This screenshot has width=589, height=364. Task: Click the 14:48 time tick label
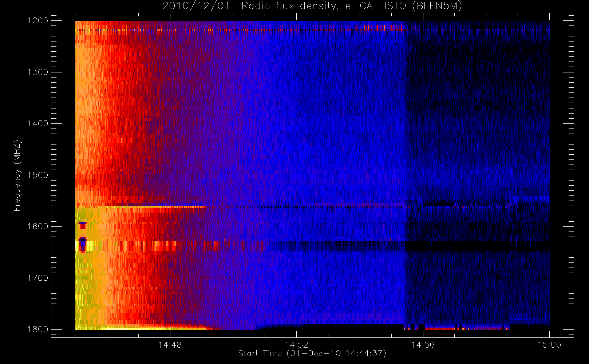[170, 345]
